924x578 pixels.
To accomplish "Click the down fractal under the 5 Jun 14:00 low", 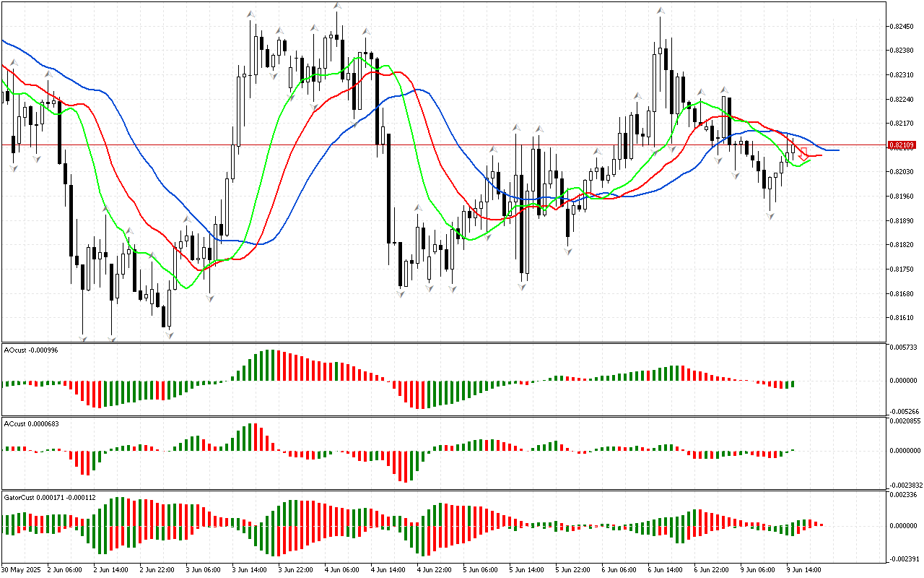I will (x=522, y=287).
